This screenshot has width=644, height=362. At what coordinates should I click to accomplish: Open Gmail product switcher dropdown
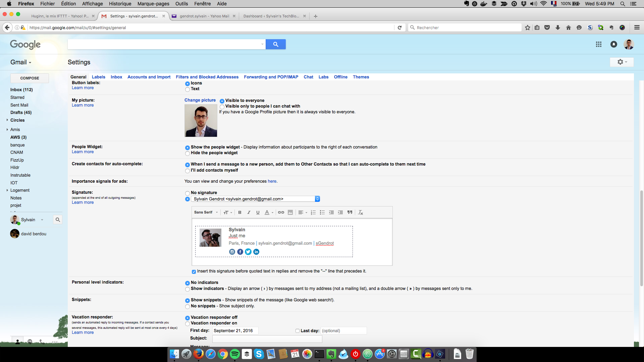point(21,62)
